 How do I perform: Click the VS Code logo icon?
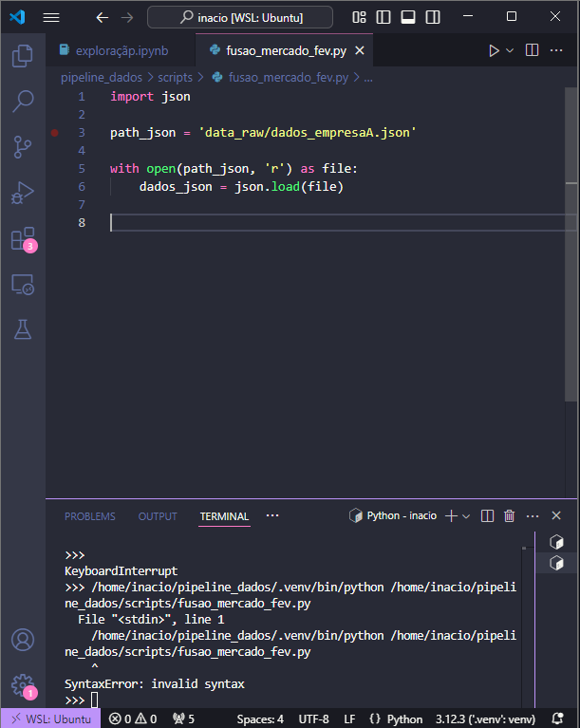point(17,18)
